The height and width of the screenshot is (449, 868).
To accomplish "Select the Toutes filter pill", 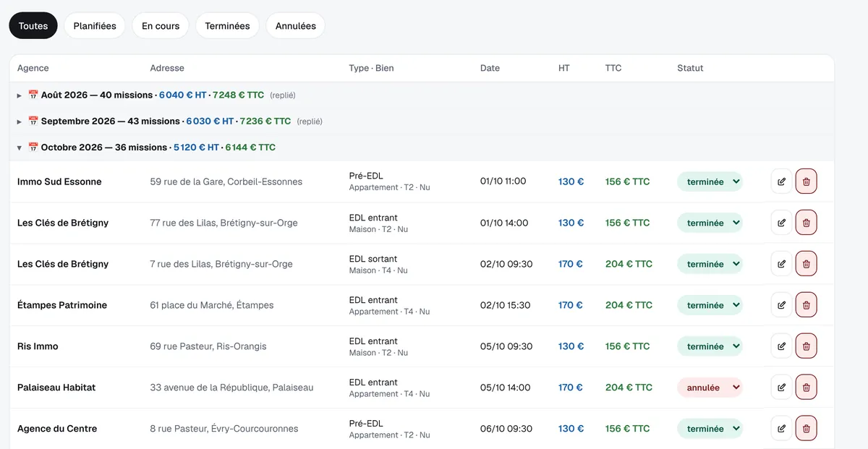I will coord(33,26).
